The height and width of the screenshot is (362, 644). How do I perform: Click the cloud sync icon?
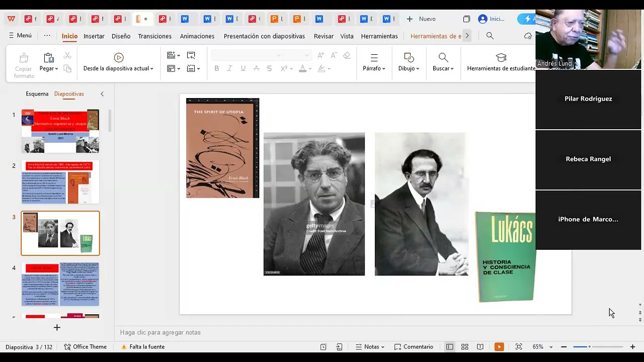coord(528,36)
